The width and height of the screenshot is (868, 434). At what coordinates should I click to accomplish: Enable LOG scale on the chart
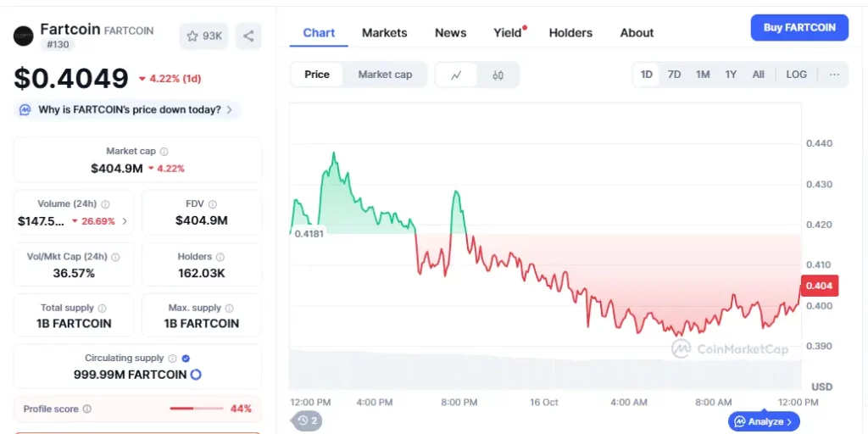(796, 75)
